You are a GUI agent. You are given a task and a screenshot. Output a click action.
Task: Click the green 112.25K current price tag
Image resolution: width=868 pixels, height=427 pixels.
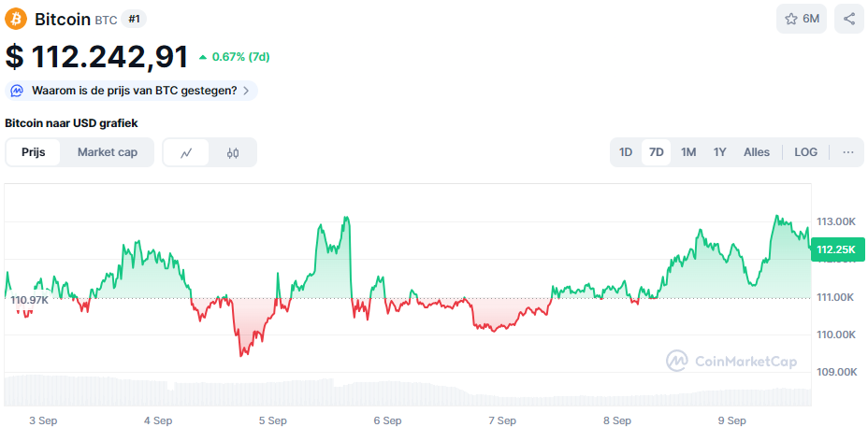(836, 250)
